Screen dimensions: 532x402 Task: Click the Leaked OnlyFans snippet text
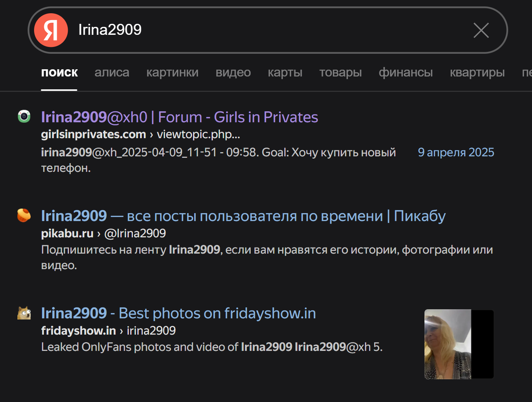(212, 347)
